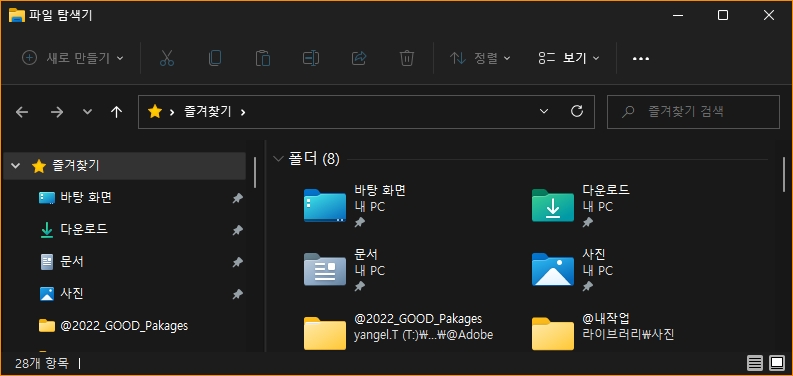Click chevron after 즐겨찾기 in address bar
This screenshot has height=376, width=793.
pos(243,112)
